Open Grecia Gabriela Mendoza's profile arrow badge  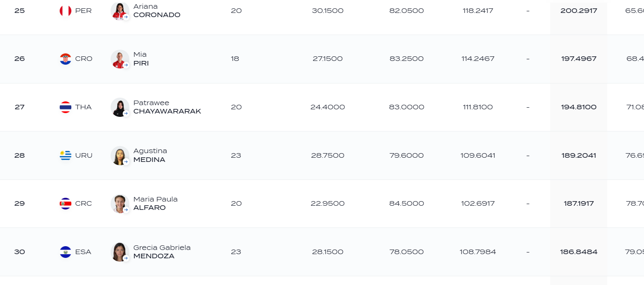point(126,258)
